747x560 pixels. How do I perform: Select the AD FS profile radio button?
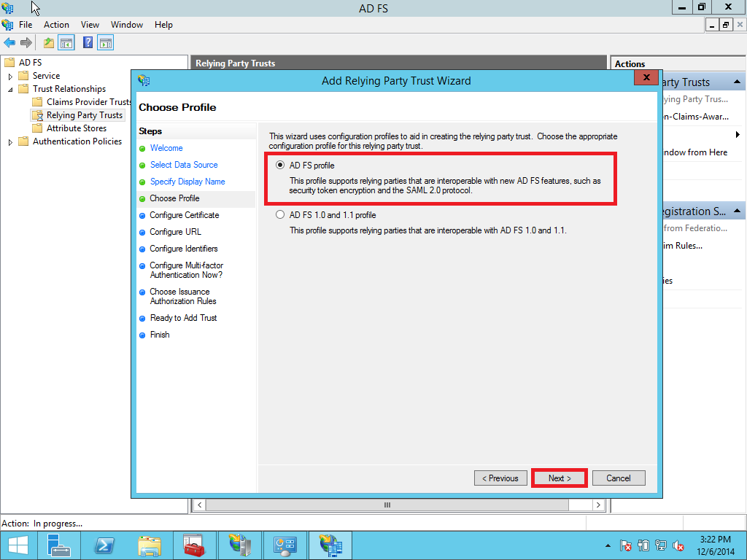[x=280, y=166]
